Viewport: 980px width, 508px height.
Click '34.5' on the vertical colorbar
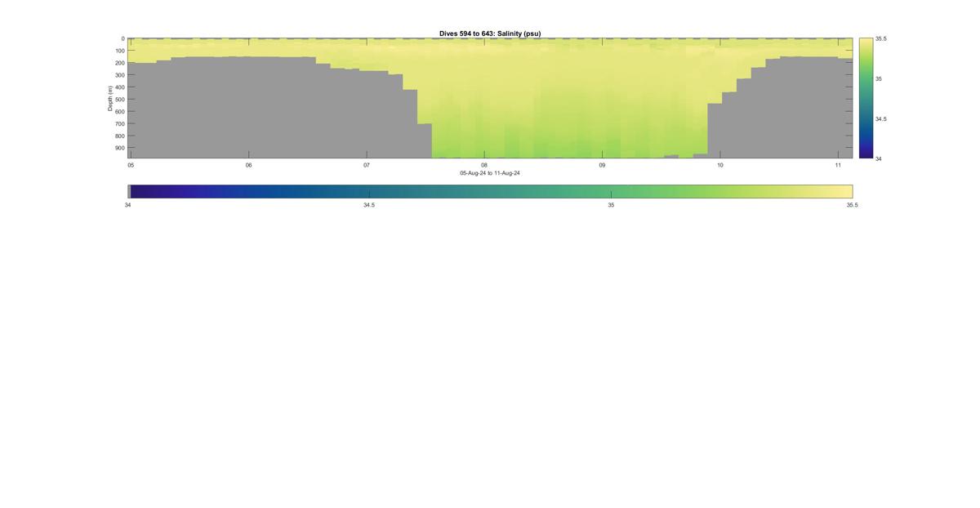(881, 118)
